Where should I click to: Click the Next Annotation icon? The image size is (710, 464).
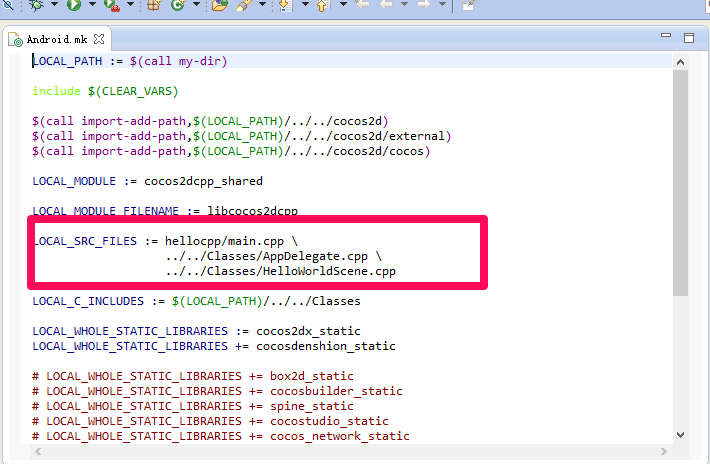pos(286,5)
